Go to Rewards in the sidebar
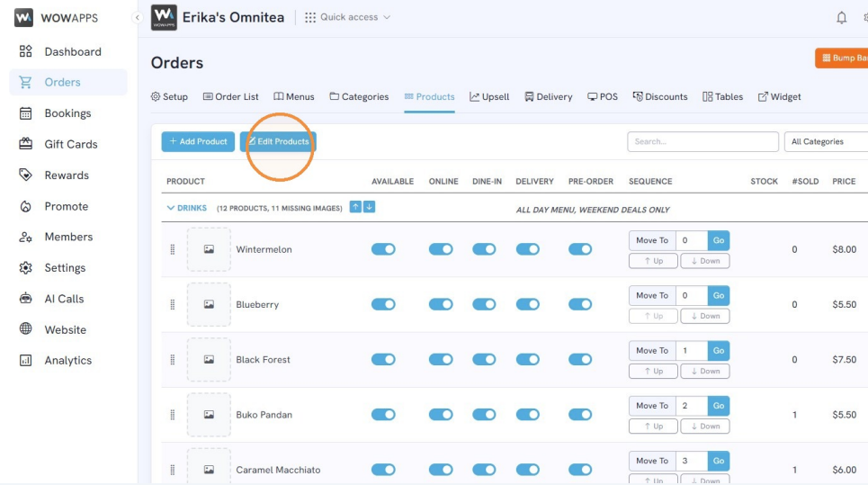This screenshot has height=485, width=868. 68,175
